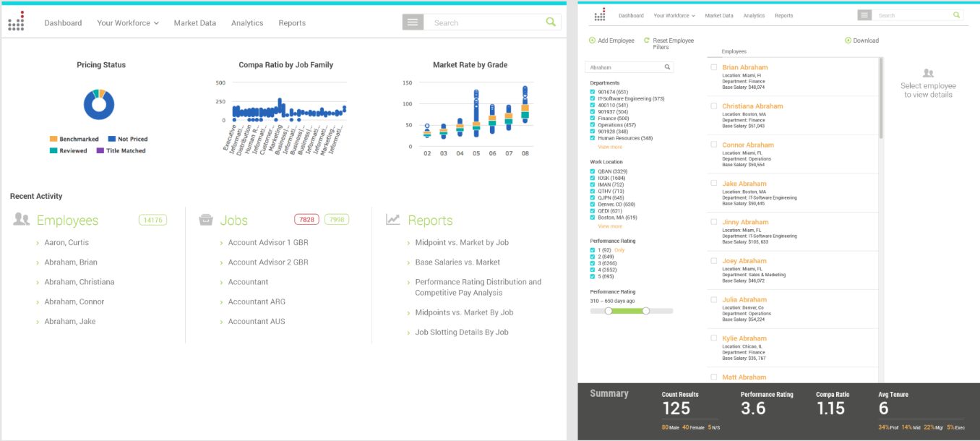Image resolution: width=980 pixels, height=441 pixels.
Task: Click chevron beside Job Slotting Details By Job
Action: coord(408,333)
